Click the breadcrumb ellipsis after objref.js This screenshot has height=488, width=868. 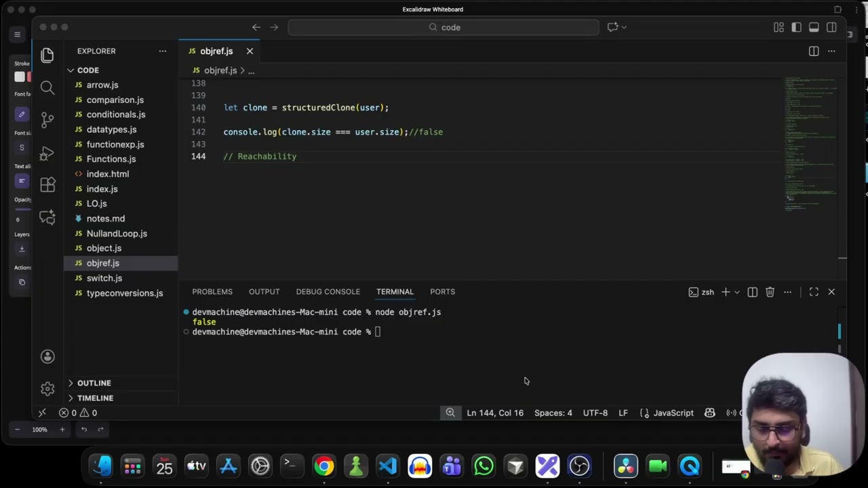251,70
